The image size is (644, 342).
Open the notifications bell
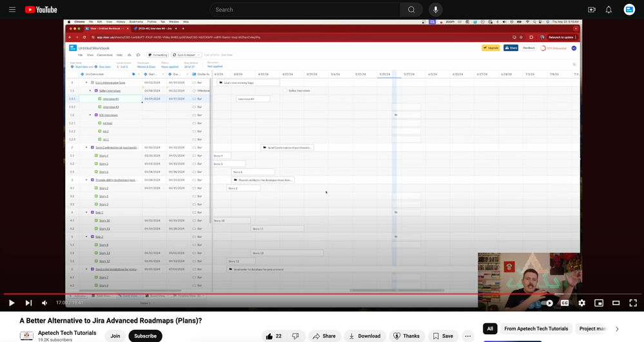click(609, 10)
